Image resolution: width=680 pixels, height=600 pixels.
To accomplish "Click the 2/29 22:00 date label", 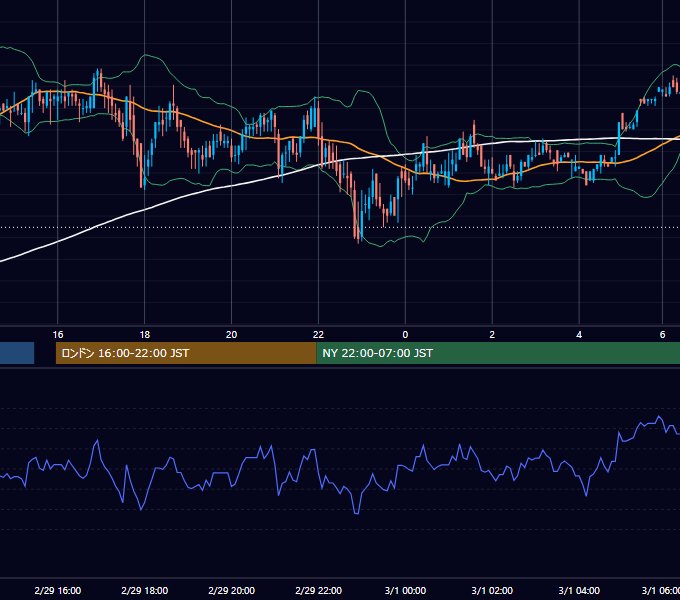I will pyautogui.click(x=318, y=590).
